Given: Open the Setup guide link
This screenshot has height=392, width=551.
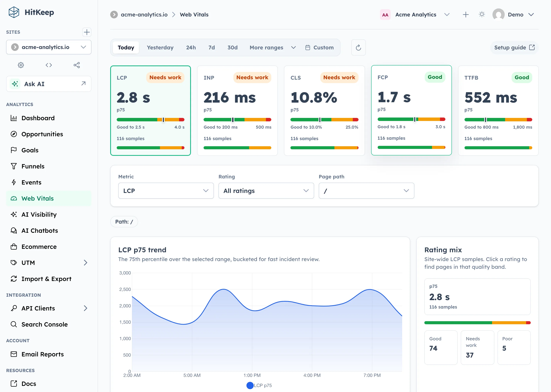Looking at the screenshot, I should (514, 47).
